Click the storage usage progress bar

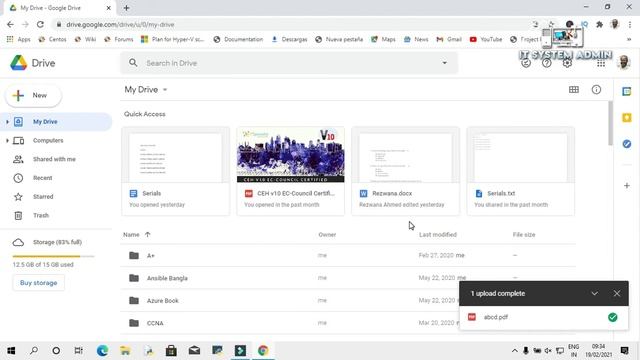coord(53,256)
